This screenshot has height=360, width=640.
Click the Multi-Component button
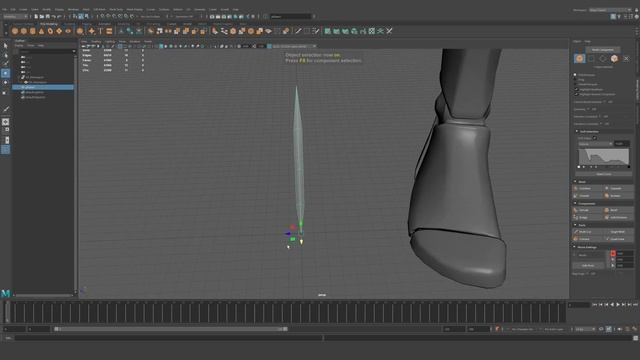pyautogui.click(x=602, y=50)
